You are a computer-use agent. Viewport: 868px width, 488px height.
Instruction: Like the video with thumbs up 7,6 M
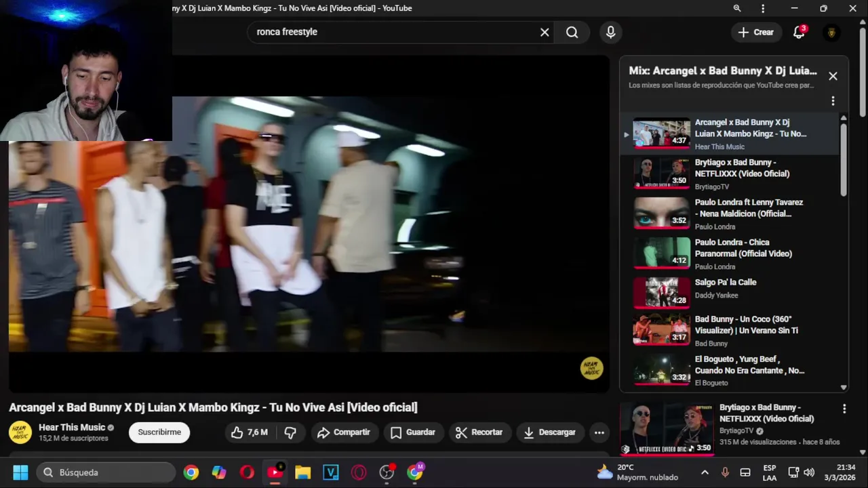(x=250, y=432)
